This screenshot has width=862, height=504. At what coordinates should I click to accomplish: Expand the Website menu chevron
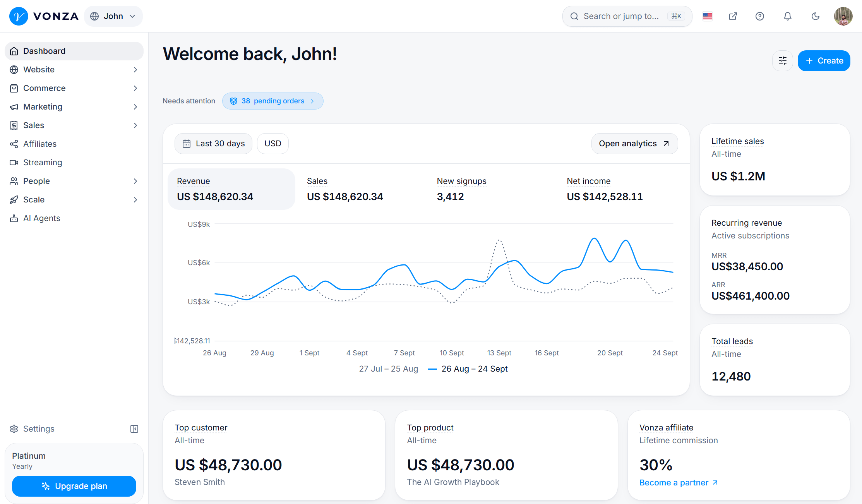click(x=135, y=70)
